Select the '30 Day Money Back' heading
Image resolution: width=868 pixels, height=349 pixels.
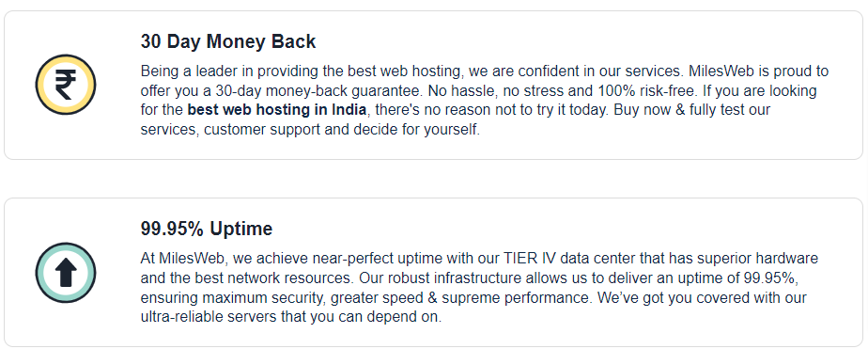click(228, 41)
